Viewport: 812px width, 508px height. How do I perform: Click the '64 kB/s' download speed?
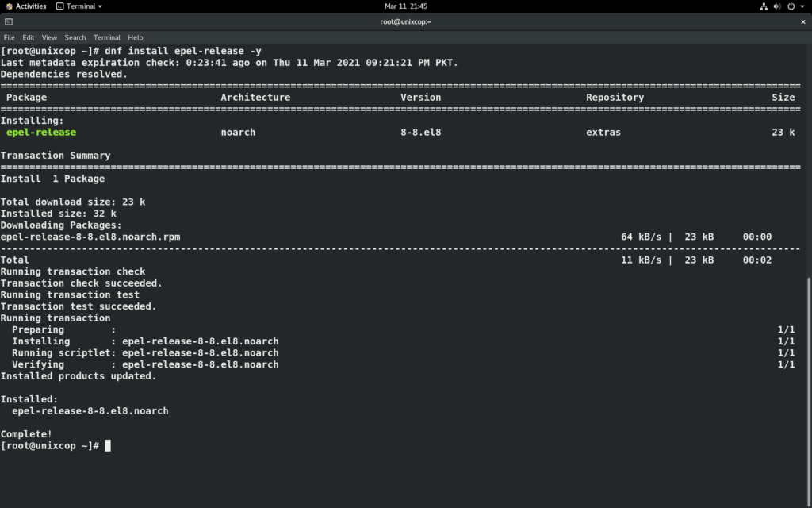[x=641, y=237]
